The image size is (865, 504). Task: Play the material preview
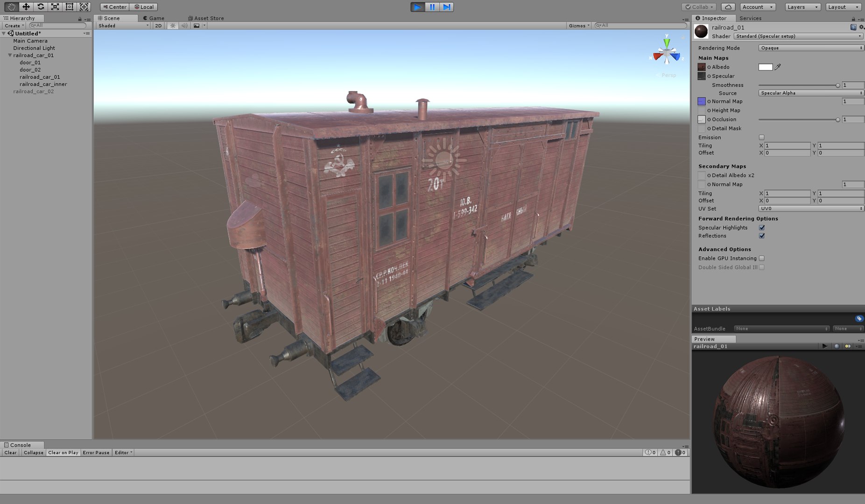pos(825,346)
